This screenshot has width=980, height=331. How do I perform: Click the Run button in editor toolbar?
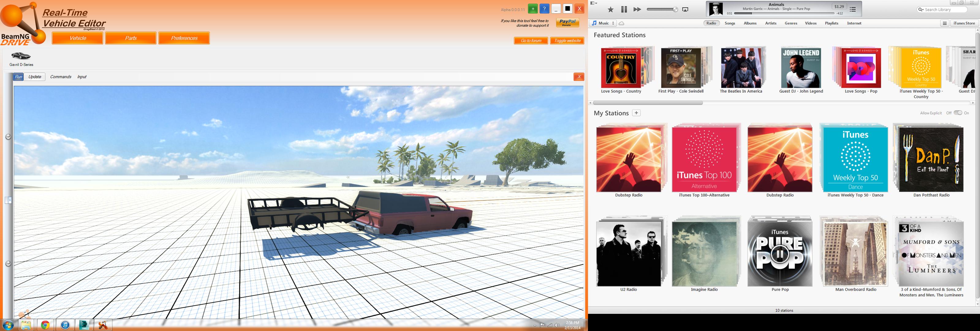(18, 77)
